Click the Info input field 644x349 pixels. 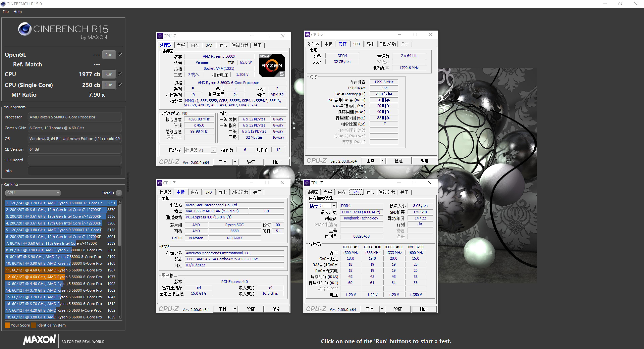(74, 171)
